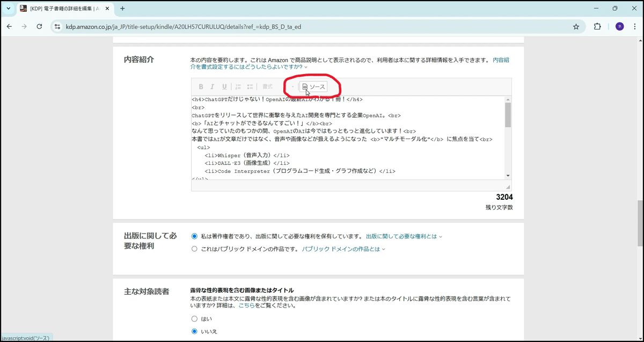Screen dimensions: 644x342
Task: Toggle bold in description editor
Action: [x=201, y=86]
